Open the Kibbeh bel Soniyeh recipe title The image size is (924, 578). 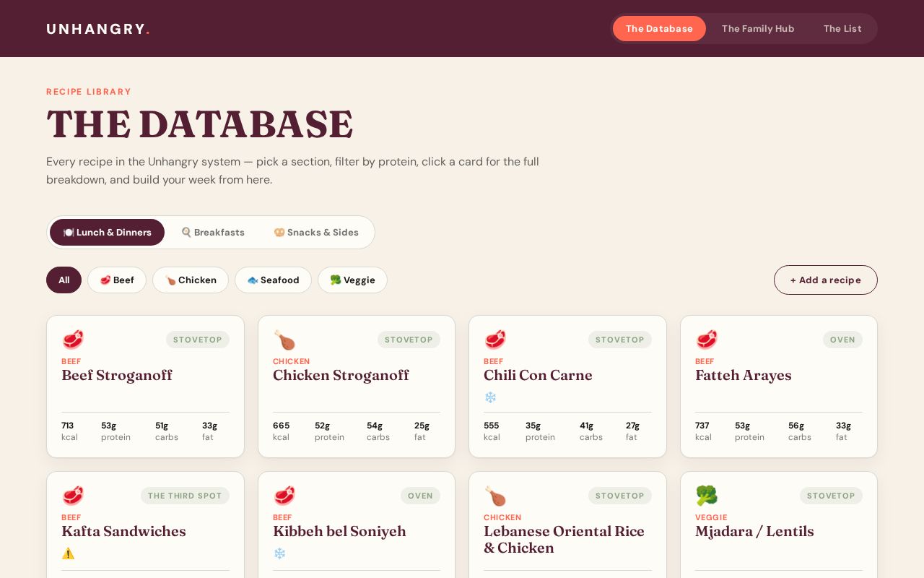339,532
